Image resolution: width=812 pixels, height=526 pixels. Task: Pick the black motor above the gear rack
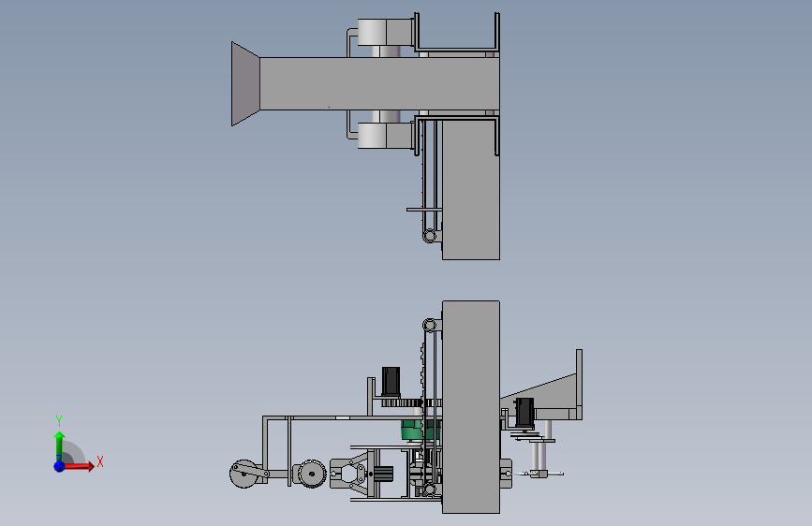(x=391, y=381)
